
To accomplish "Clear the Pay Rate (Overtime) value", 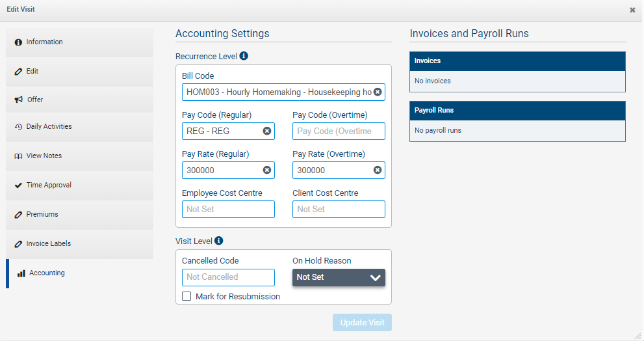I will point(378,170).
